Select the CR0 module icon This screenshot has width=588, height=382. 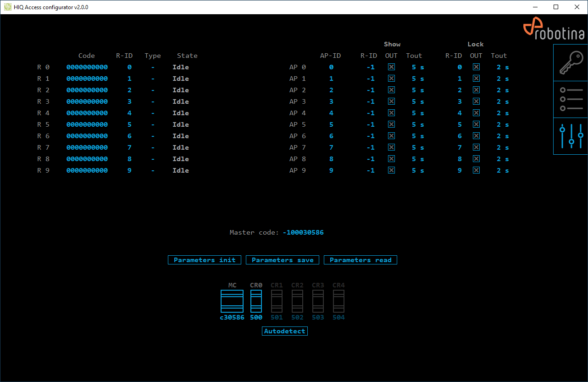point(256,301)
